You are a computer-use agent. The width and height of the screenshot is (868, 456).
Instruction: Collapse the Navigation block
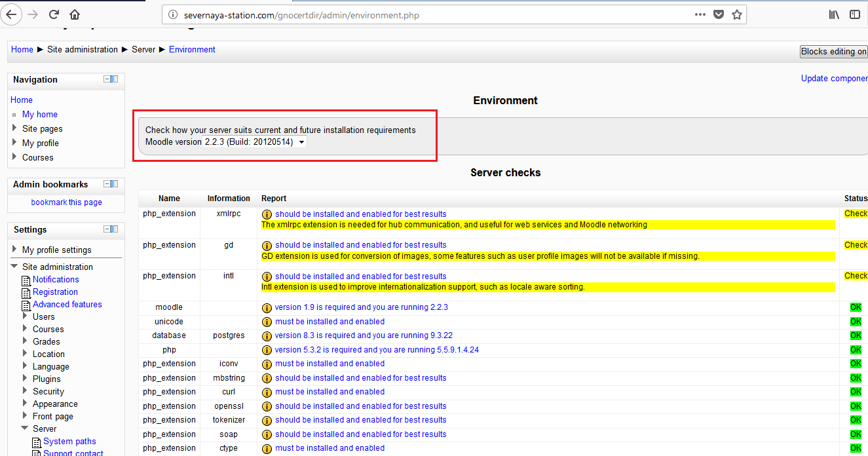point(107,79)
